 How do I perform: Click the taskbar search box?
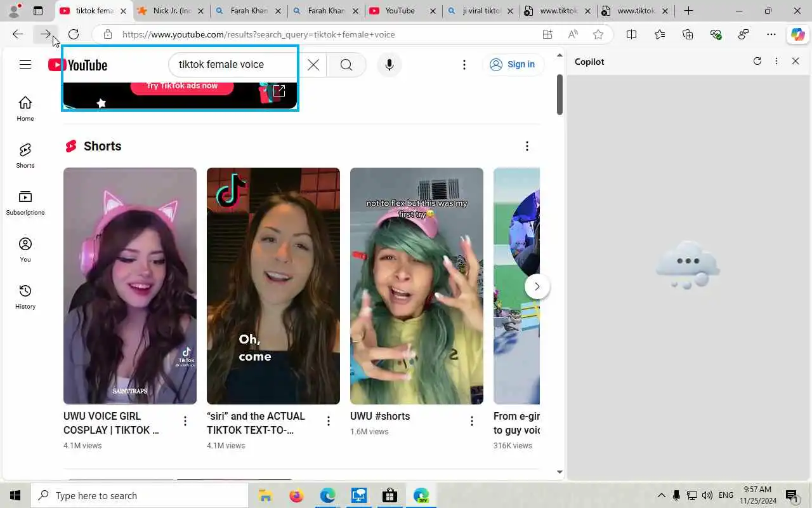tap(140, 495)
